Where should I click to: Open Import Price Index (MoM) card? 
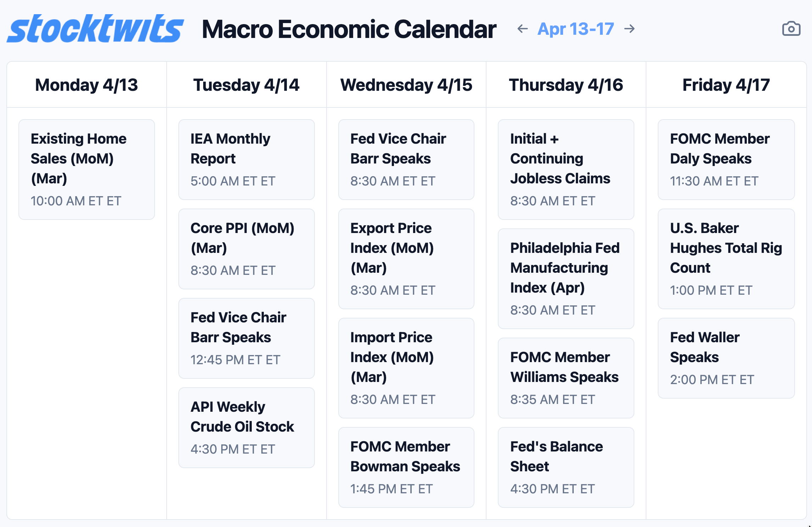point(406,368)
